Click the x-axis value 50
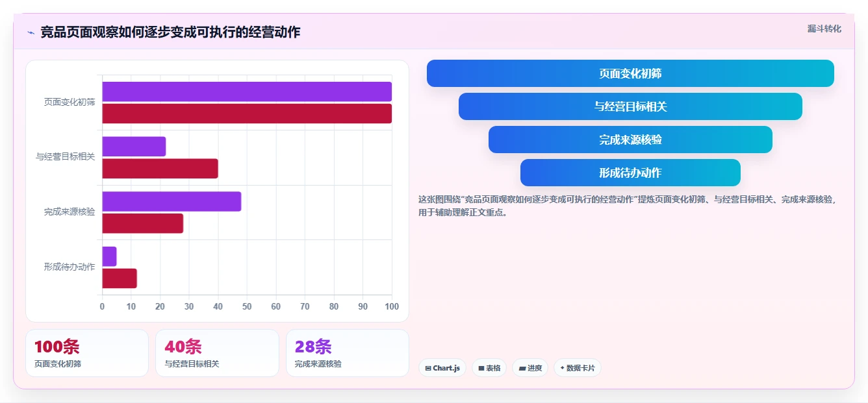The width and height of the screenshot is (868, 403). coord(247,306)
